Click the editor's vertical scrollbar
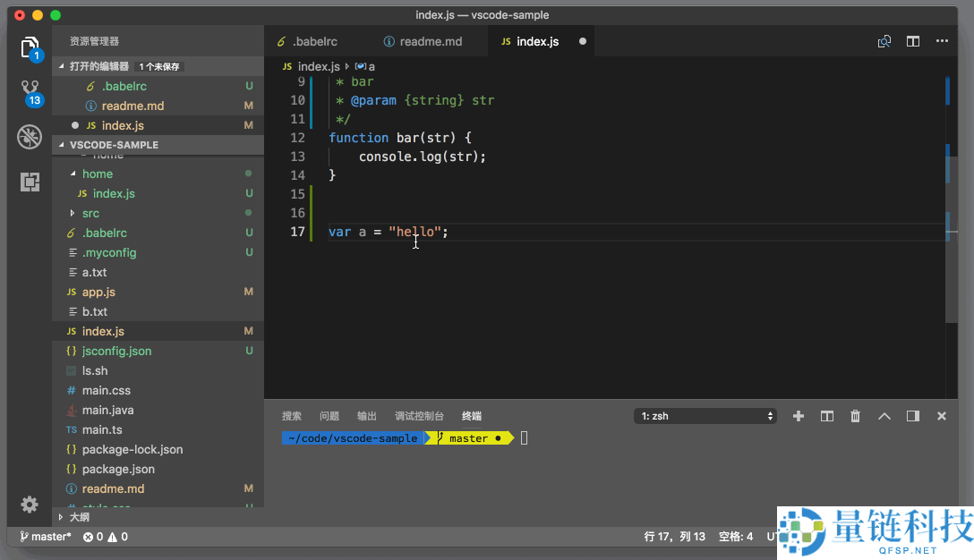 click(950, 205)
